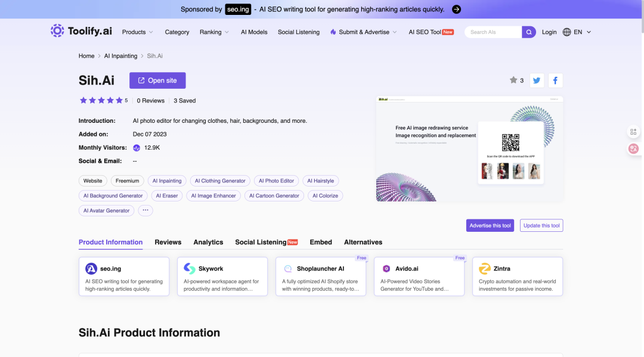Click the AI Cartoon Generator tag
The width and height of the screenshot is (644, 357).
[x=274, y=195]
